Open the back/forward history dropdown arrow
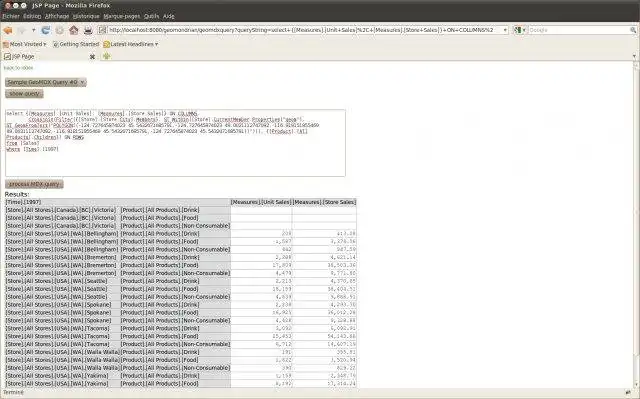 coord(33,30)
